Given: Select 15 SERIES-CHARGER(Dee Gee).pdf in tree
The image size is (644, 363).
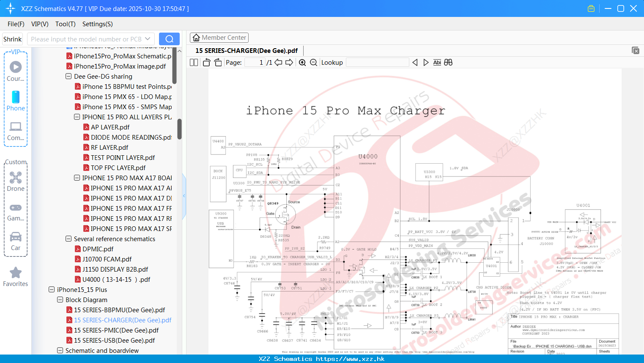Looking at the screenshot, I should pyautogui.click(x=119, y=320).
